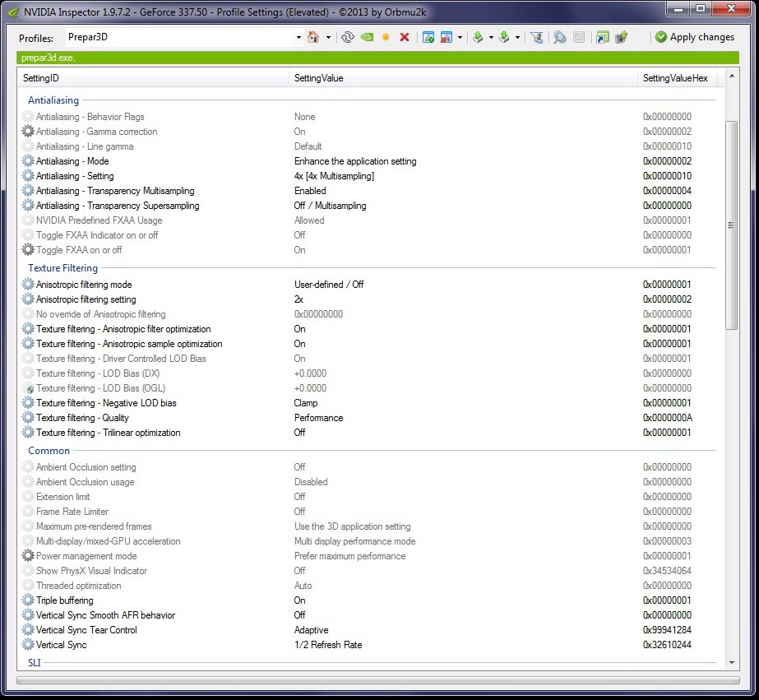The width and height of the screenshot is (759, 700).
Task: Click gear icon beside Triple buffering
Action: [x=28, y=600]
